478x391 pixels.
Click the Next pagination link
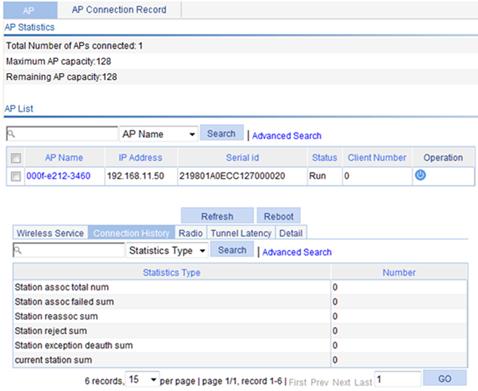(x=341, y=382)
